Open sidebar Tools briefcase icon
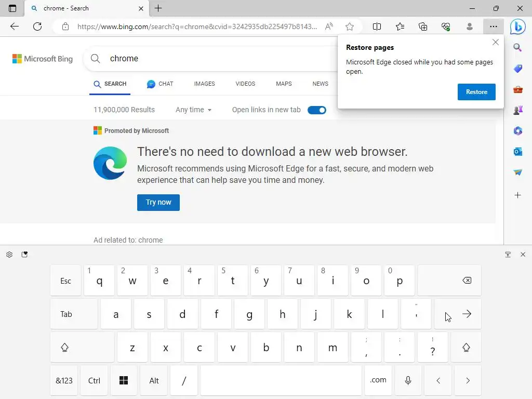The image size is (532, 399). 517,89
